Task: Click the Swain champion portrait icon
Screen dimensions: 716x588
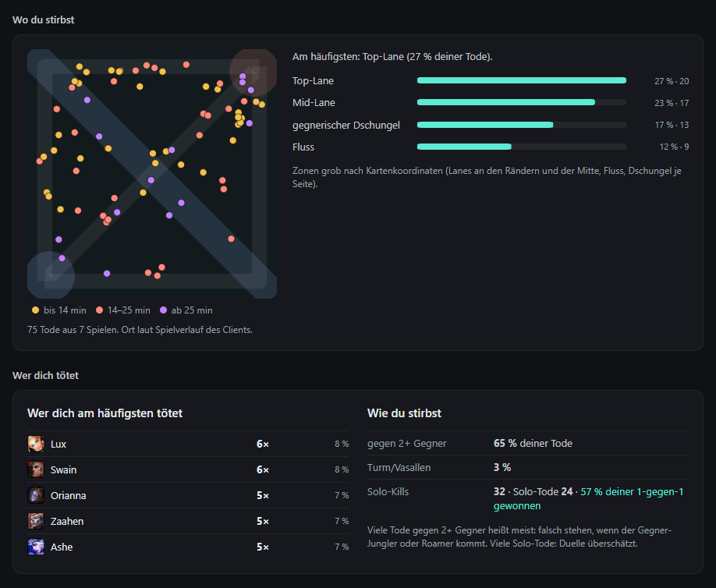Action: [x=36, y=469]
